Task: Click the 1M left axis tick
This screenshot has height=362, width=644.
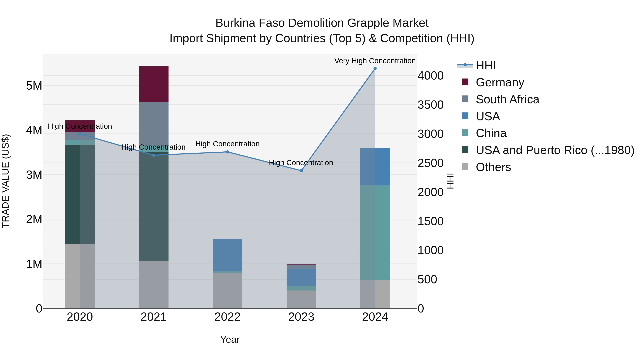Action: [34, 264]
